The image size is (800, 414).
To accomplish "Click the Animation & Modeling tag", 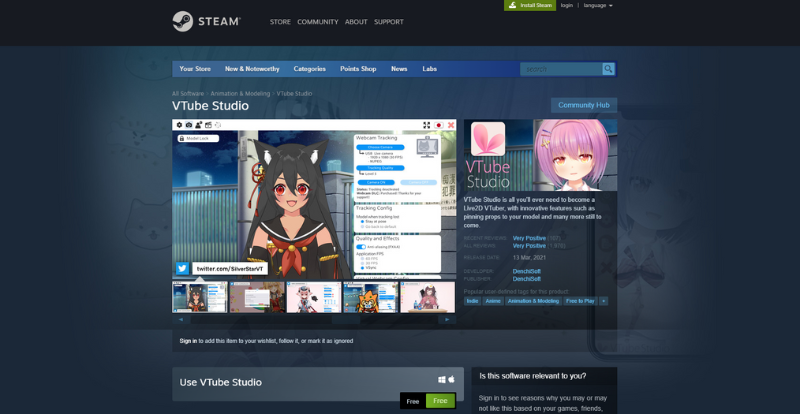I will [533, 301].
